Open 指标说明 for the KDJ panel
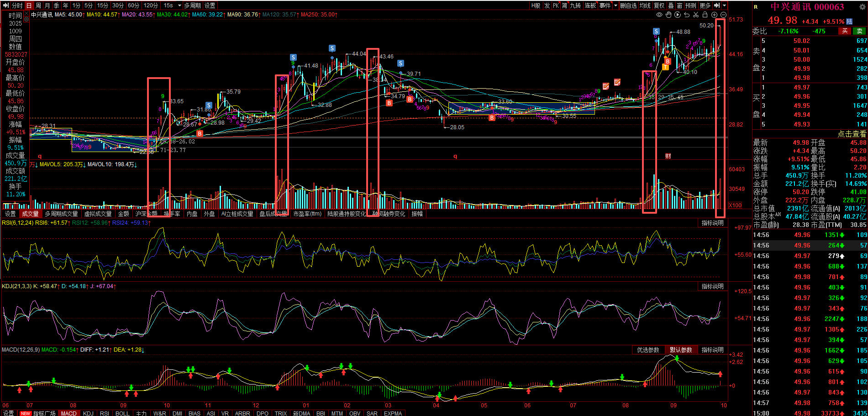Viewport: 868px width, 416px height. point(713,286)
